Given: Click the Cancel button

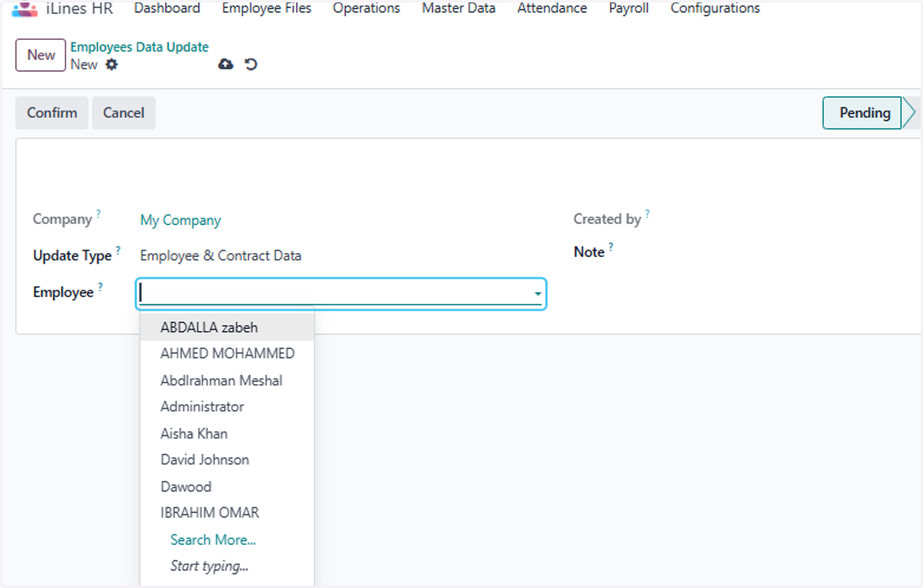Looking at the screenshot, I should 124,113.
